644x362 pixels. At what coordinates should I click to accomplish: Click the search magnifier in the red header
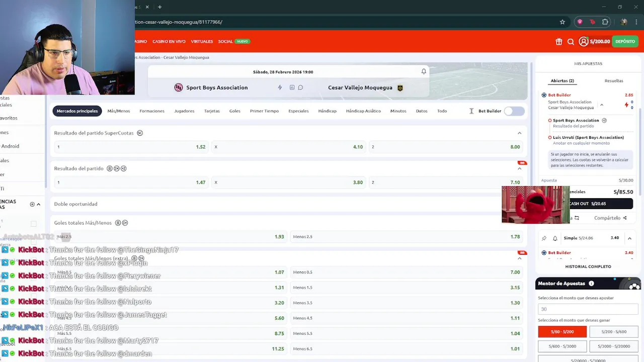point(571,42)
